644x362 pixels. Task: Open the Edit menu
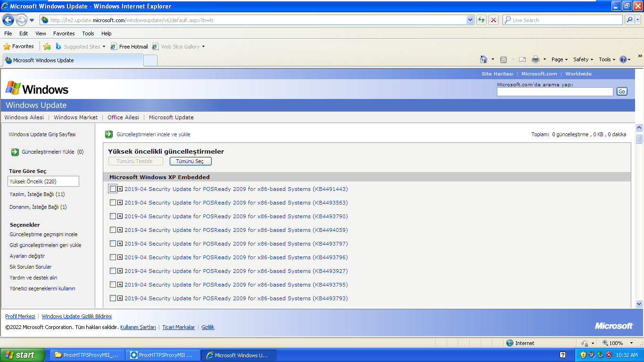[x=24, y=33]
